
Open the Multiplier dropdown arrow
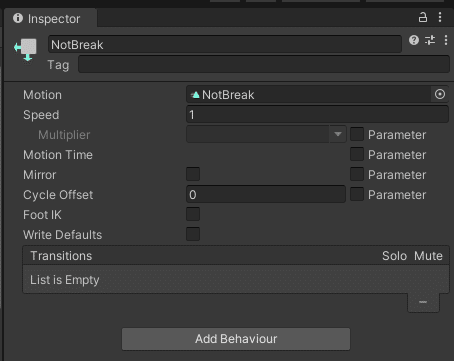coord(338,134)
